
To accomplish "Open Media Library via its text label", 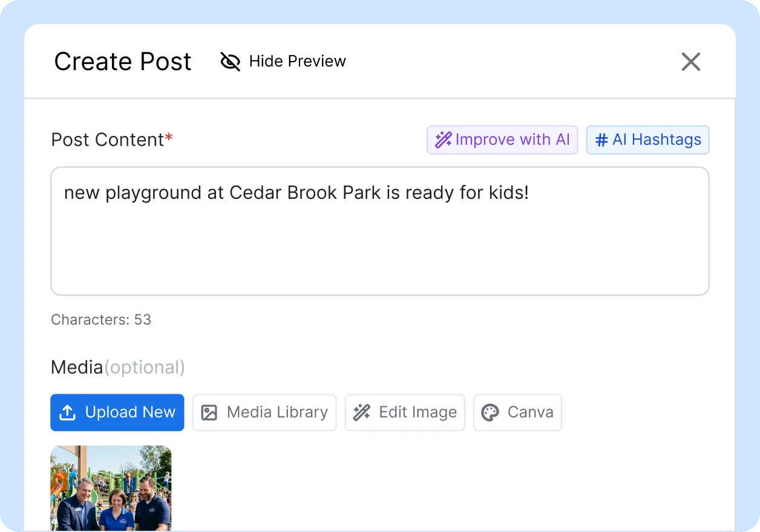I will [x=277, y=413].
